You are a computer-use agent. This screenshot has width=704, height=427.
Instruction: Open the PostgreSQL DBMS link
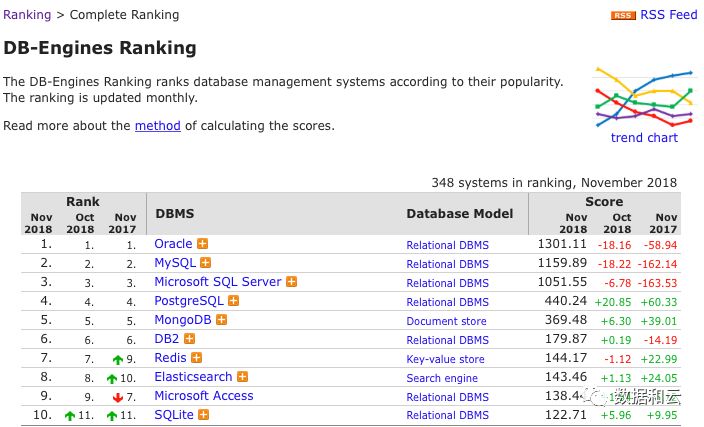click(x=189, y=301)
